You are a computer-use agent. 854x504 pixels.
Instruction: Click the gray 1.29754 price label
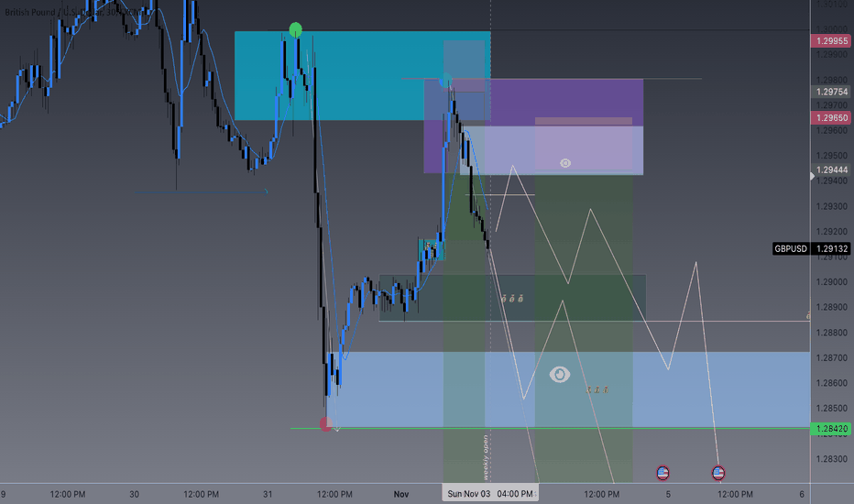830,92
